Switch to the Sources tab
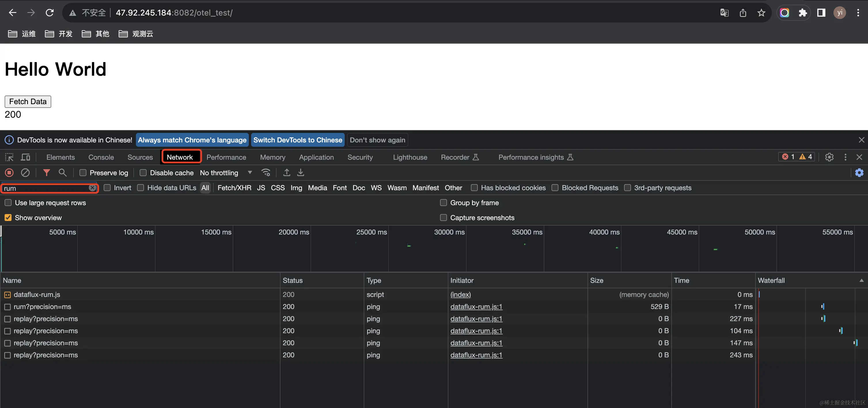 coord(140,157)
